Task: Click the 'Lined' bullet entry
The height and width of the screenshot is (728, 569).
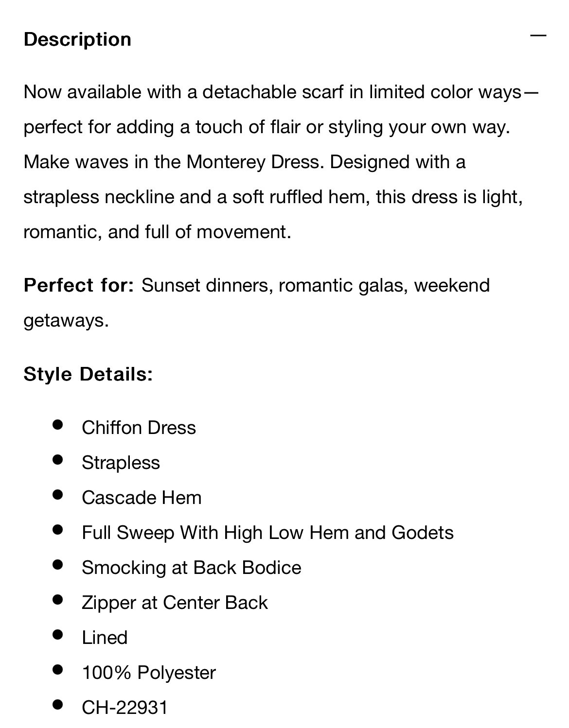Action: (105, 638)
